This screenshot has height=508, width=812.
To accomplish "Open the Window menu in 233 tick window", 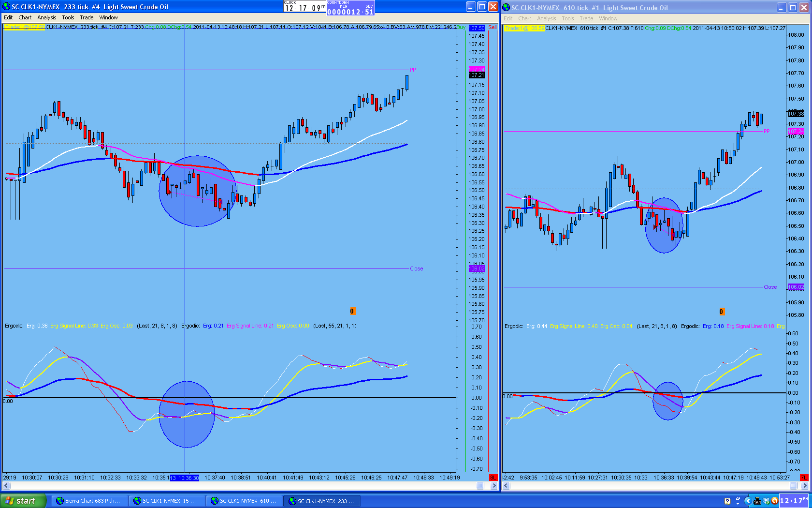I will (109, 17).
